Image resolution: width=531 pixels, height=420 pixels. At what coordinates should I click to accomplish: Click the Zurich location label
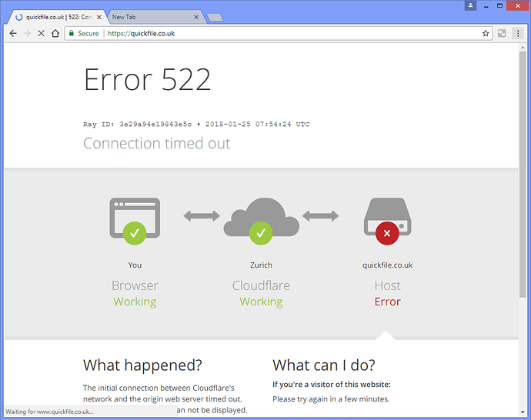(261, 265)
